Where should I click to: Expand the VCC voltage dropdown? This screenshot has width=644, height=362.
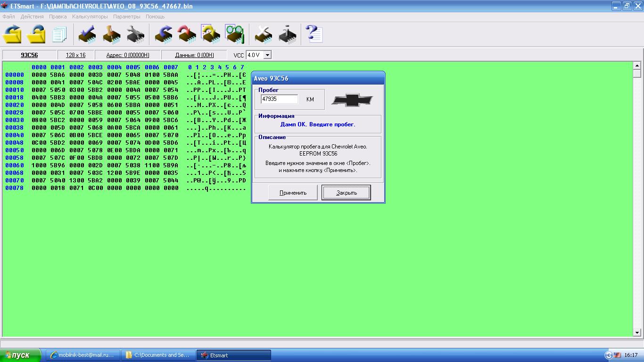click(267, 55)
